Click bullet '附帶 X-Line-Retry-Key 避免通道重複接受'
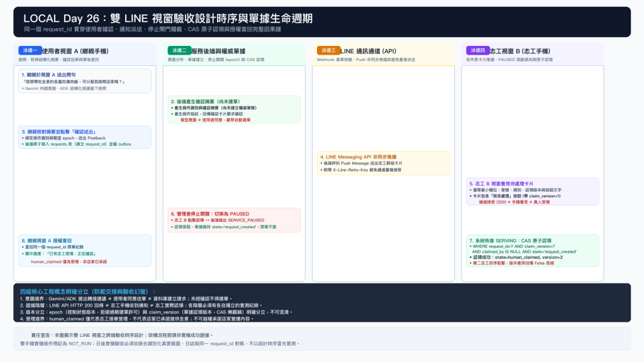This screenshot has height=362, width=644. click(x=361, y=170)
